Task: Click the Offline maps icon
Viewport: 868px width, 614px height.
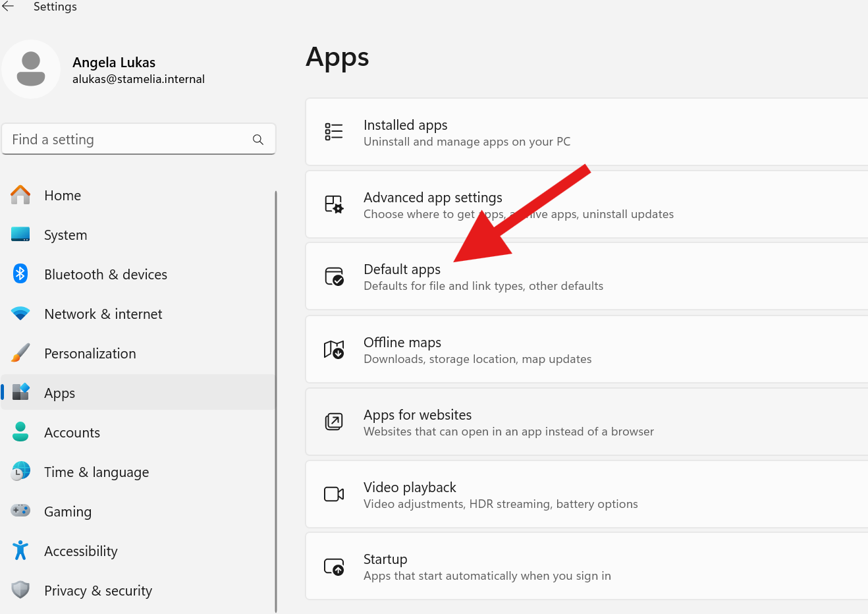Action: [x=334, y=349]
